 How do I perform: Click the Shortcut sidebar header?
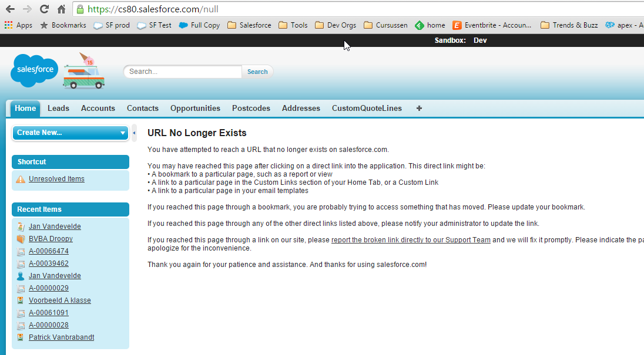(71, 162)
